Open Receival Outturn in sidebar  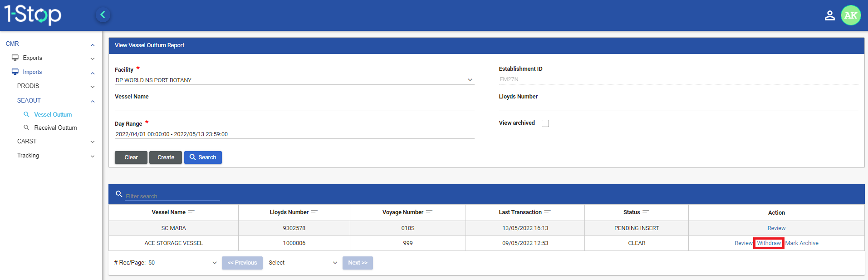[x=55, y=128]
